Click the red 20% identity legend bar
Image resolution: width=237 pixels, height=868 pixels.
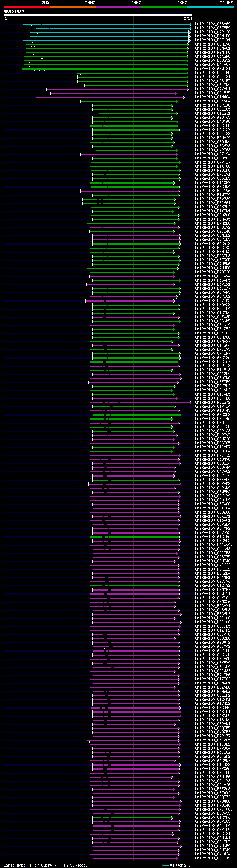[27, 7]
